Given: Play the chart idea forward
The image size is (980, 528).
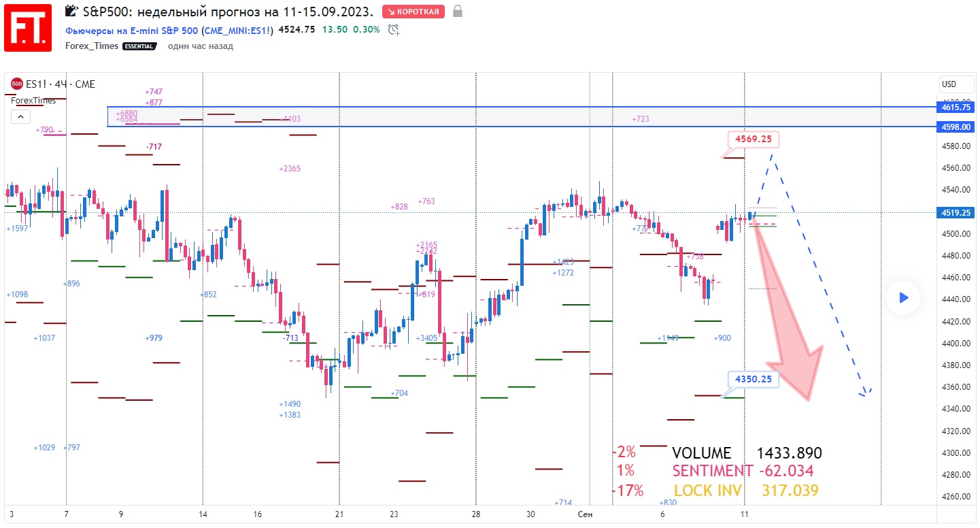Looking at the screenshot, I should coord(903,297).
